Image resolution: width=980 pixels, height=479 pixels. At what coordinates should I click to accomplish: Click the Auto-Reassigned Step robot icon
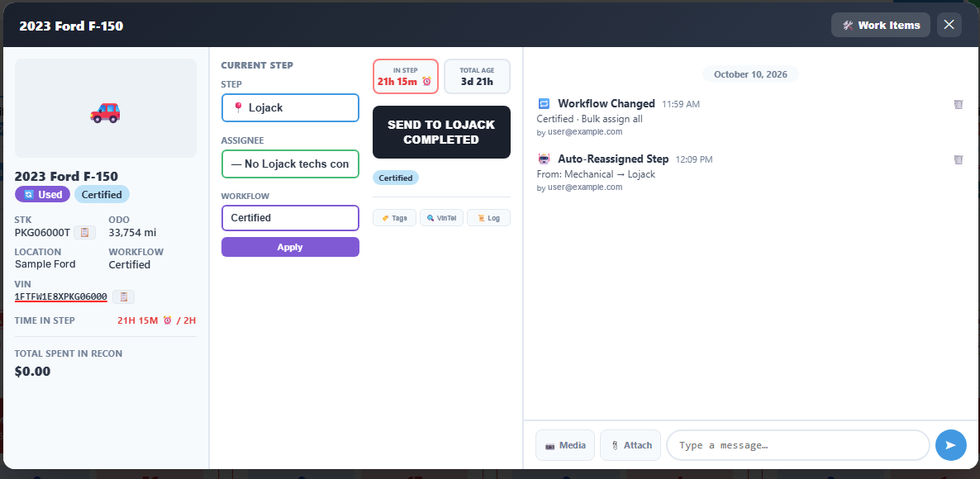click(x=544, y=159)
